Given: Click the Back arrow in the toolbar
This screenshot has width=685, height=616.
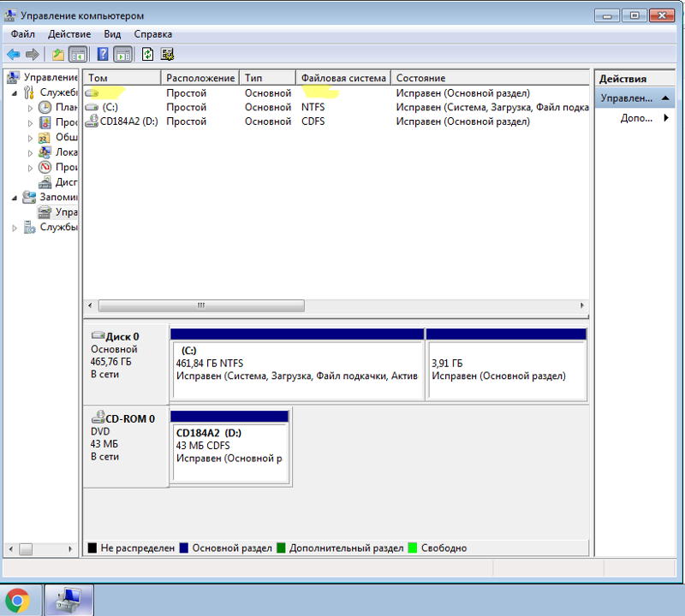Looking at the screenshot, I should tap(14, 55).
